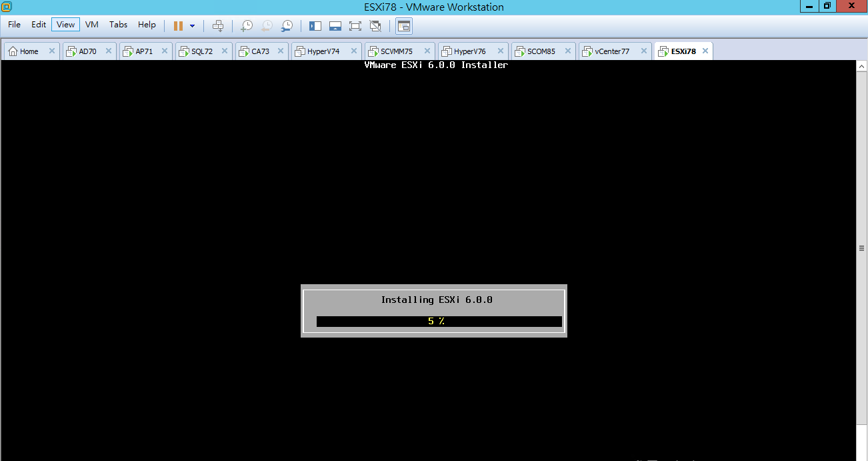Screen dimensions: 868x461
Task: Close the CA73 tab
Action: point(281,51)
